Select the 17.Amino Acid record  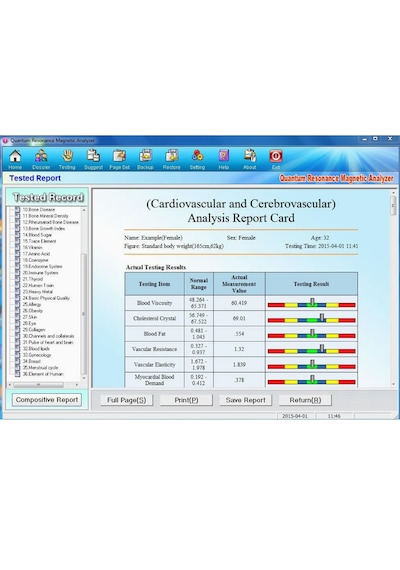pyautogui.click(x=36, y=254)
